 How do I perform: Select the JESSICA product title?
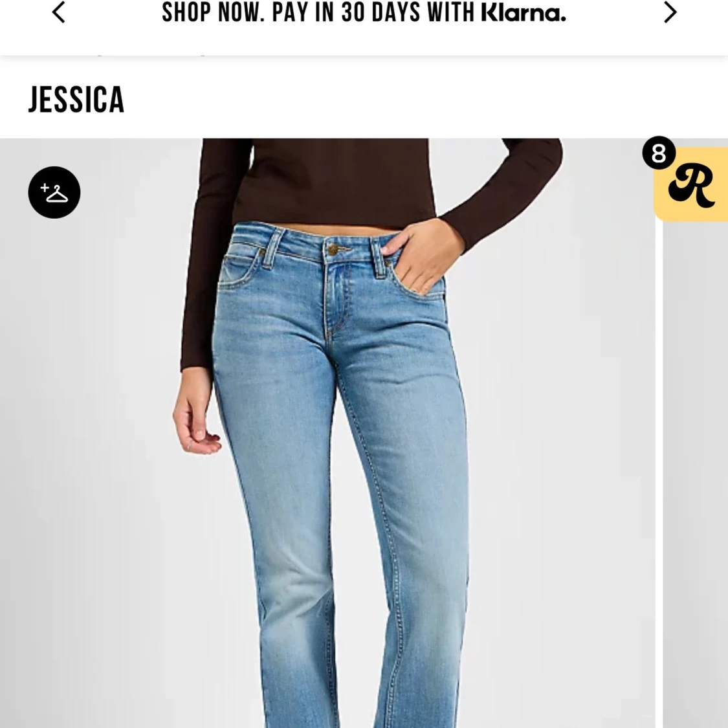coord(76,100)
